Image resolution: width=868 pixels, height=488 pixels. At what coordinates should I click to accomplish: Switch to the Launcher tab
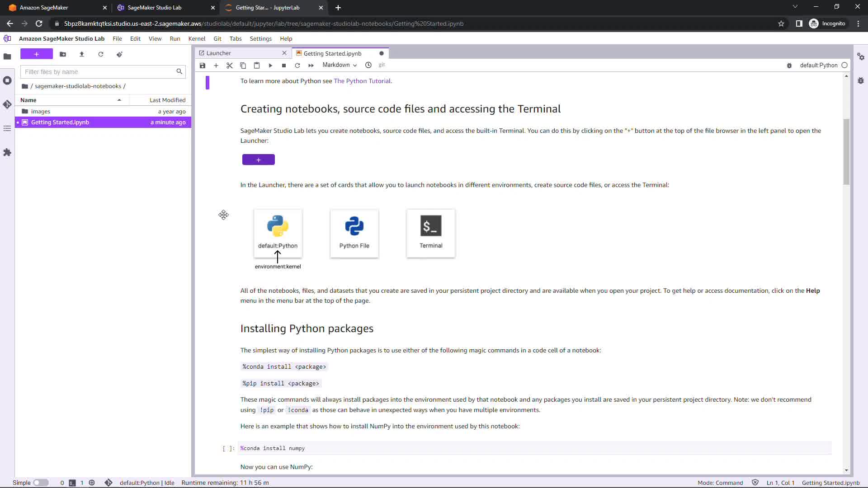click(219, 53)
